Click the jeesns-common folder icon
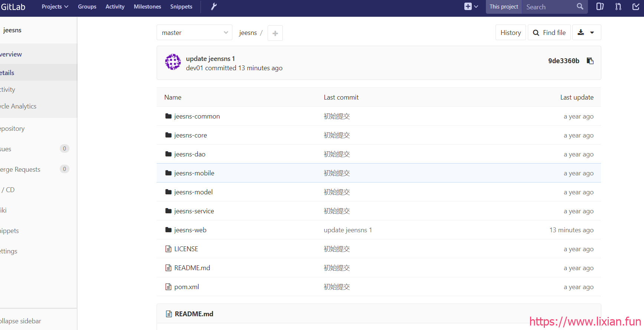This screenshot has height=330, width=644. click(x=169, y=116)
